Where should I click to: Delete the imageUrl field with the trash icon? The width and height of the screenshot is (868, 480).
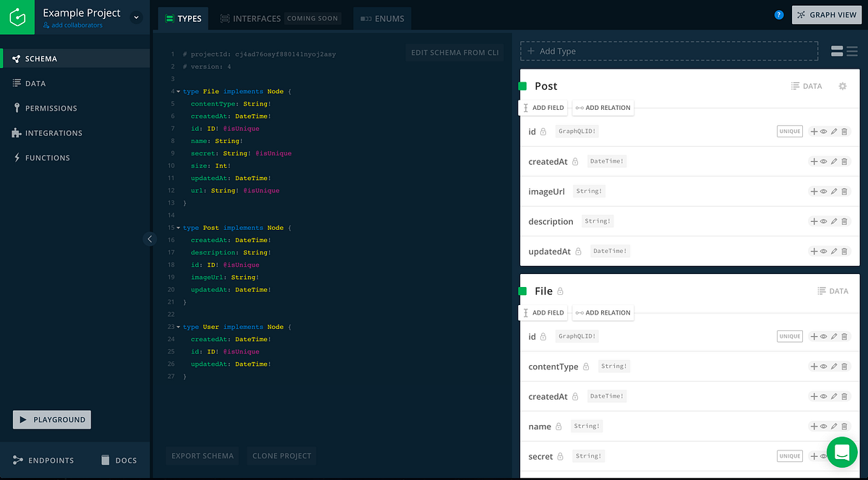(844, 191)
